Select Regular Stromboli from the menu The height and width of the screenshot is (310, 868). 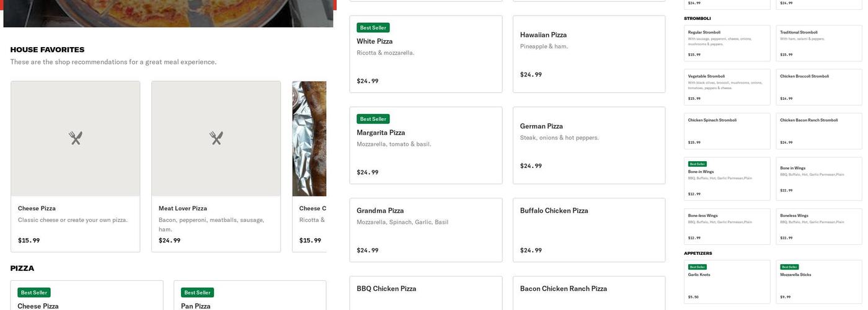point(727,43)
